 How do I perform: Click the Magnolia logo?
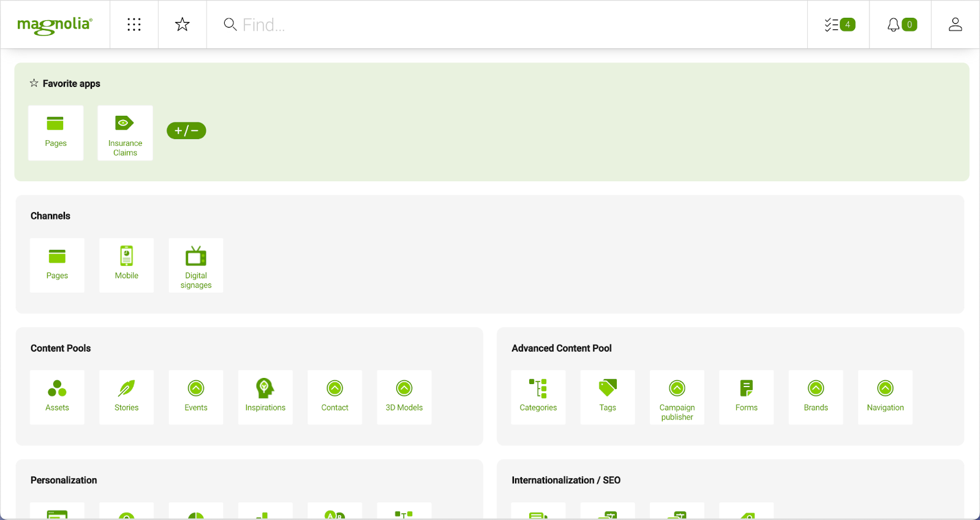55,25
